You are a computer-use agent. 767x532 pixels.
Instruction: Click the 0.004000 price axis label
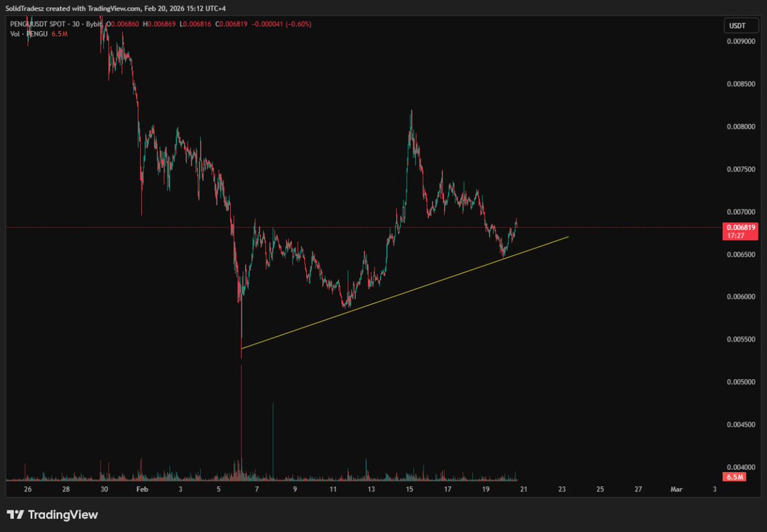tap(743, 467)
